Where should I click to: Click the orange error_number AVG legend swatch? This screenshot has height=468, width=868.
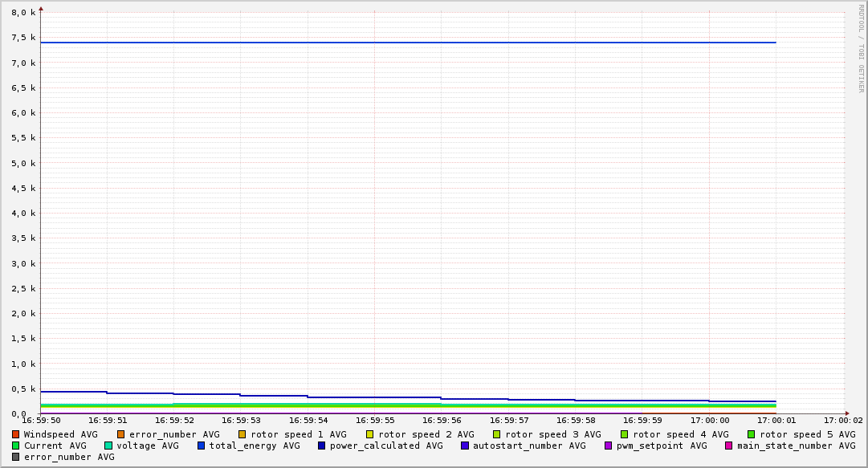coord(121,434)
